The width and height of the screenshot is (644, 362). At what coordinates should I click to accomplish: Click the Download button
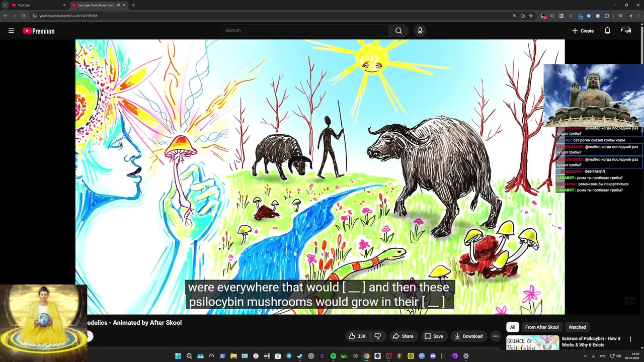[468, 336]
